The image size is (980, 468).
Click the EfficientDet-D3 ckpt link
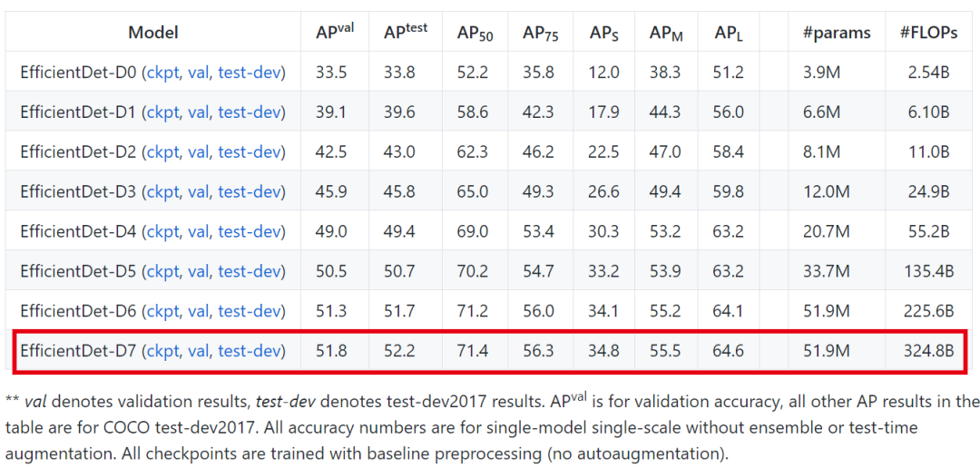point(162,191)
